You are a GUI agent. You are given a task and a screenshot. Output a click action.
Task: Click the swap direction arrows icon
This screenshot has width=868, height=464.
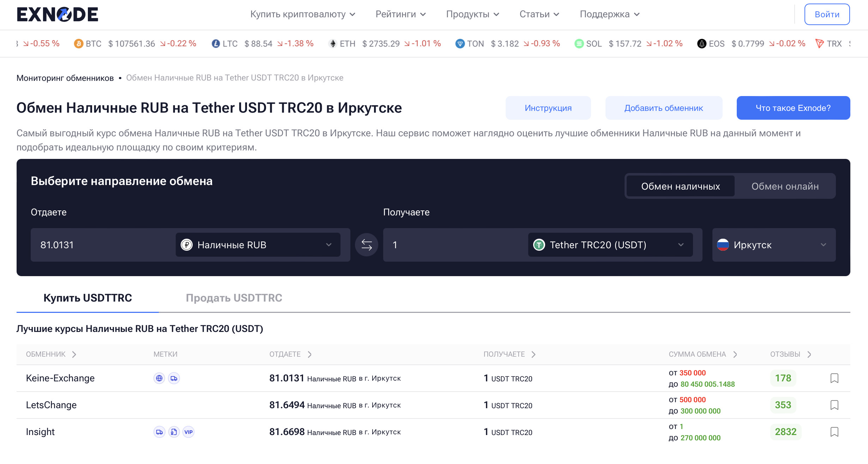pos(366,245)
